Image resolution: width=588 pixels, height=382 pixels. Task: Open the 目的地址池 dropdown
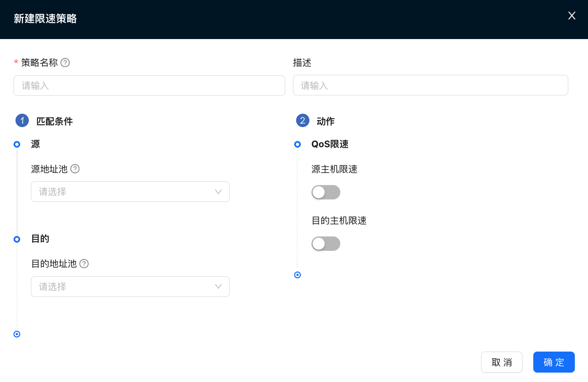coord(123,287)
